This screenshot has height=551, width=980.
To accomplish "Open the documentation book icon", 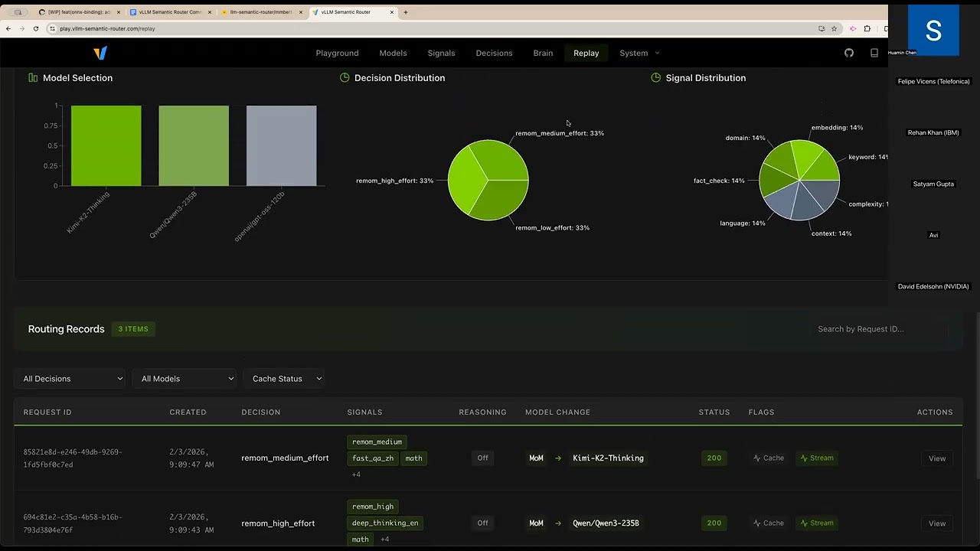I will 874,53.
